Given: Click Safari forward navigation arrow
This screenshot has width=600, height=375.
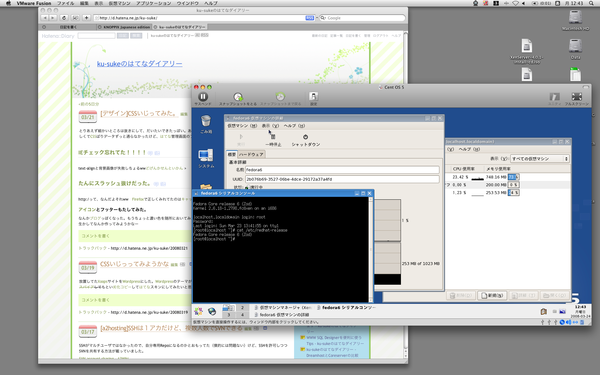Looking at the screenshot, I should (x=53, y=18).
